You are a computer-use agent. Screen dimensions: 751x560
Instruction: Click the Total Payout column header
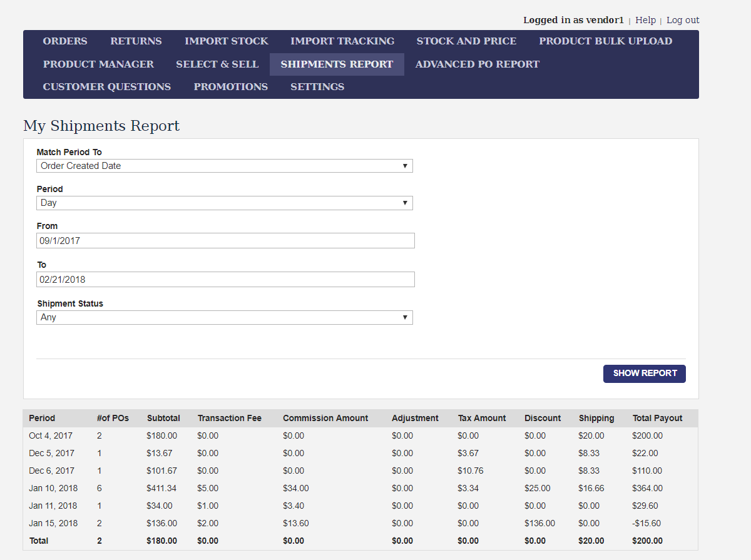pyautogui.click(x=658, y=418)
